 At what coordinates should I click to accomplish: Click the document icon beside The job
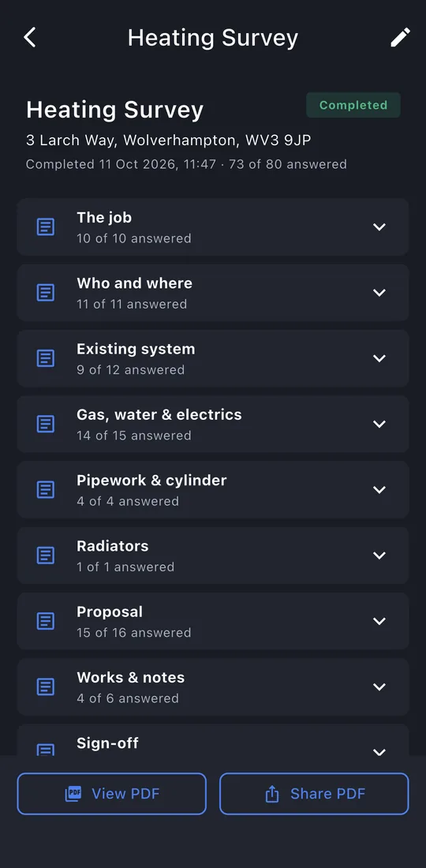point(46,227)
